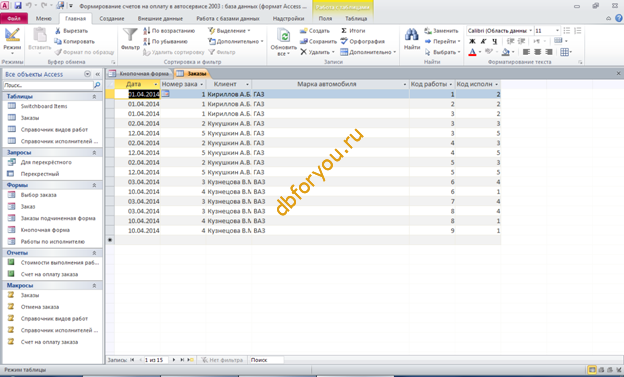Open Счет на оплату заказа report
624x377 pixels.
click(49, 274)
